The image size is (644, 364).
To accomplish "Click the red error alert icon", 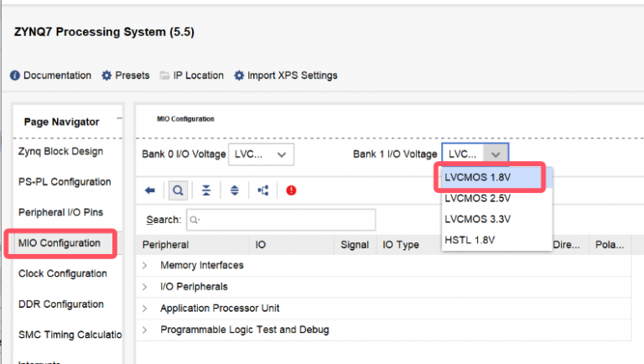I will (x=291, y=190).
